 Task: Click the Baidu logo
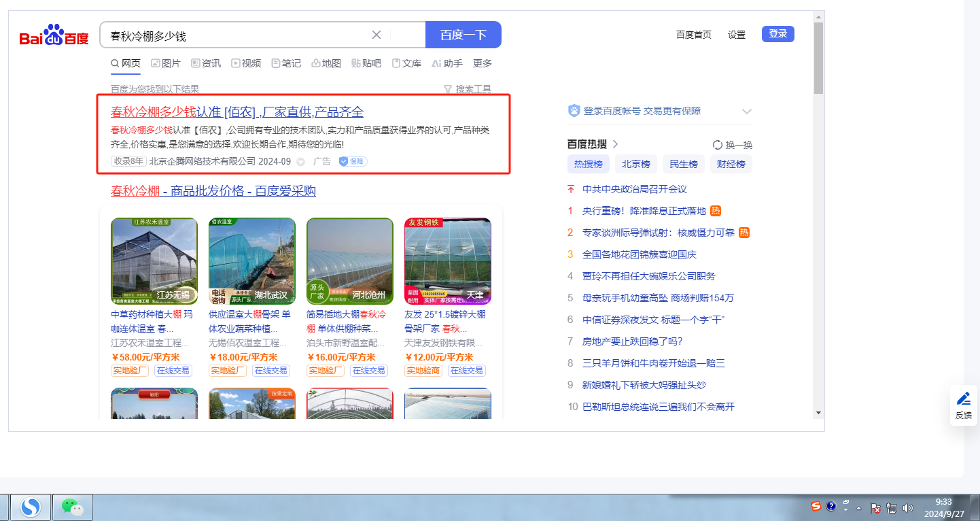click(x=54, y=35)
